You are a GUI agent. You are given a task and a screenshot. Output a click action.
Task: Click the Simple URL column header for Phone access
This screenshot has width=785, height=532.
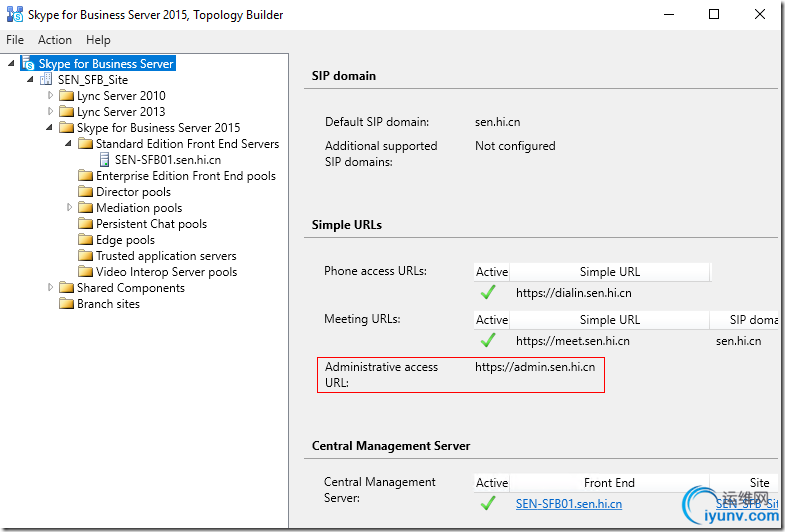609,271
